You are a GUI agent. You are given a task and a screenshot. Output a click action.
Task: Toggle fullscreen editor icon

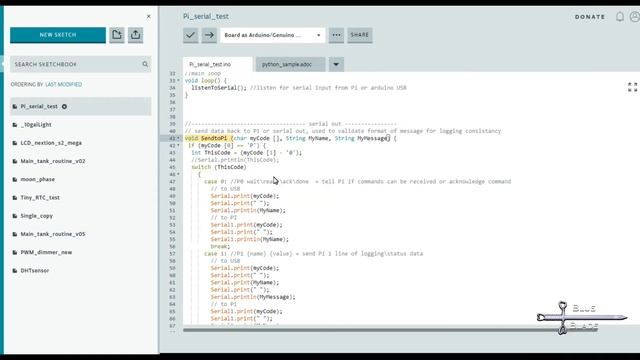(633, 87)
